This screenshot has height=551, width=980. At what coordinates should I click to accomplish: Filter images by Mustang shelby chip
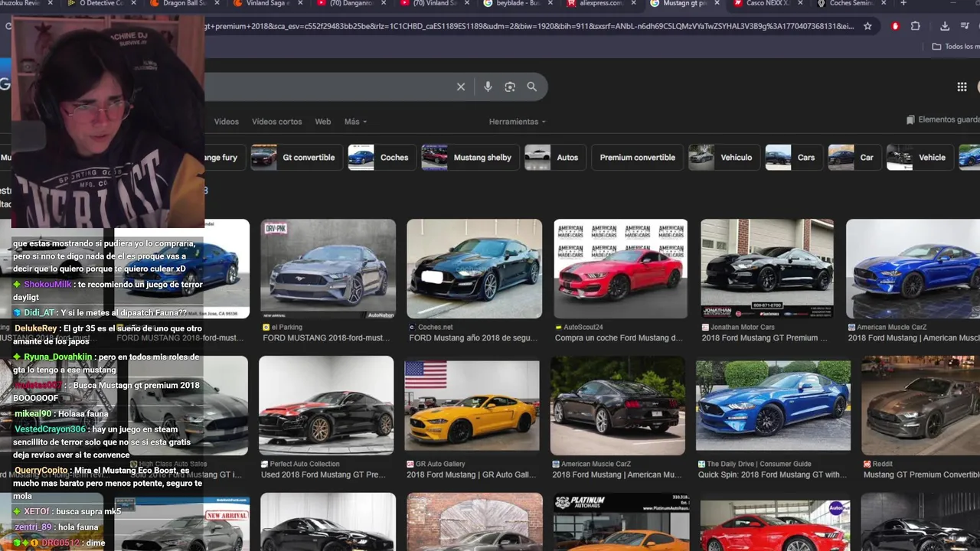pyautogui.click(x=469, y=158)
